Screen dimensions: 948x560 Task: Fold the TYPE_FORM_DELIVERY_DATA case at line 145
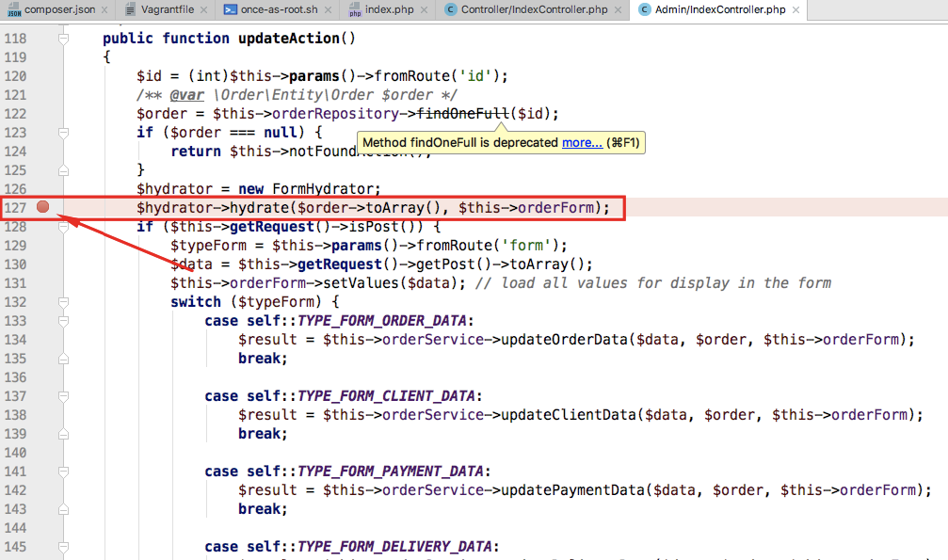[x=63, y=547]
